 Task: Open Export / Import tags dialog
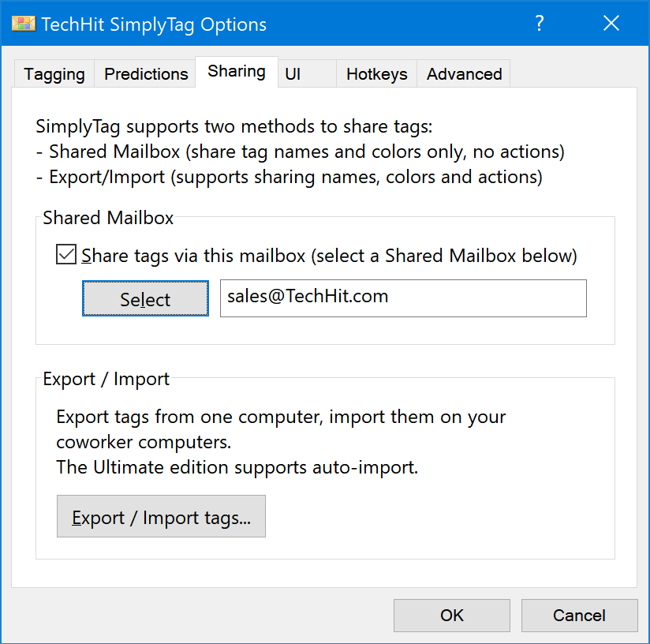click(161, 516)
